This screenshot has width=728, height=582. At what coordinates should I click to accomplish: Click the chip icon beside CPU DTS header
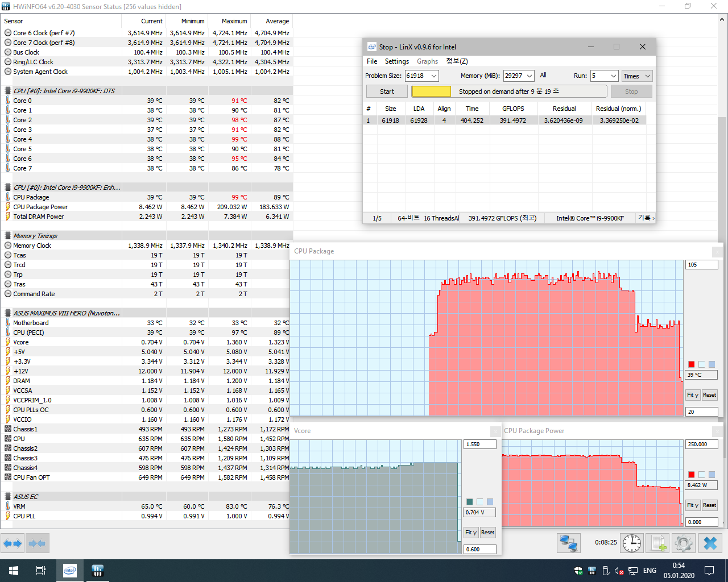click(x=8, y=91)
